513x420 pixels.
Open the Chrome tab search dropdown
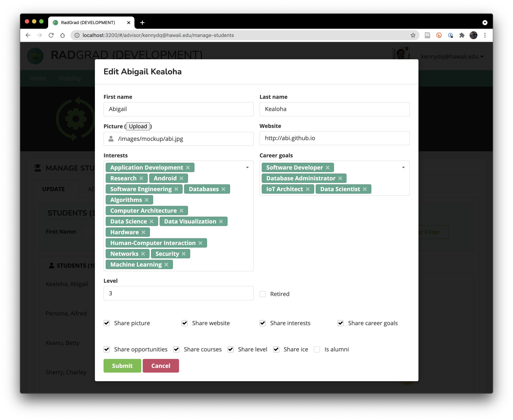(485, 22)
